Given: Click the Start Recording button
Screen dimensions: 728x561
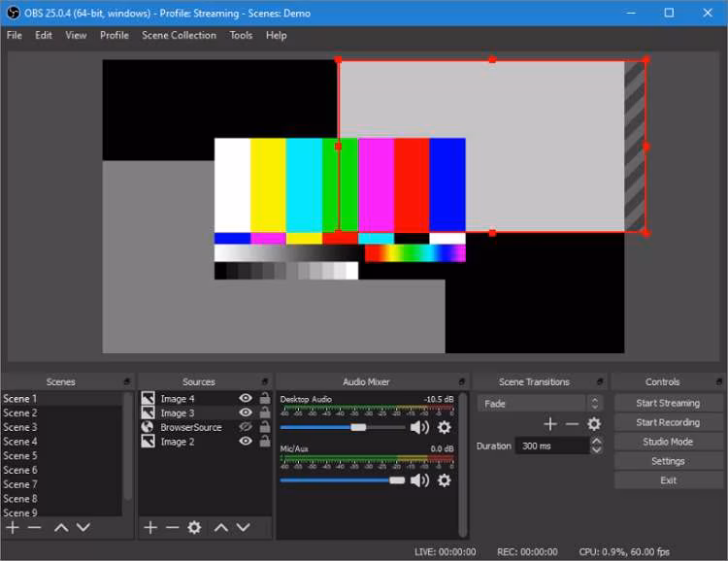Looking at the screenshot, I should pyautogui.click(x=668, y=422).
